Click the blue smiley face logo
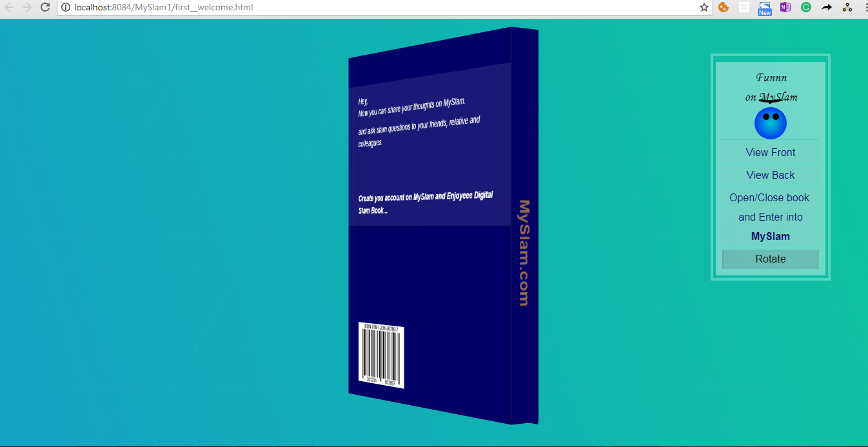This screenshot has height=447, width=868. pyautogui.click(x=771, y=123)
